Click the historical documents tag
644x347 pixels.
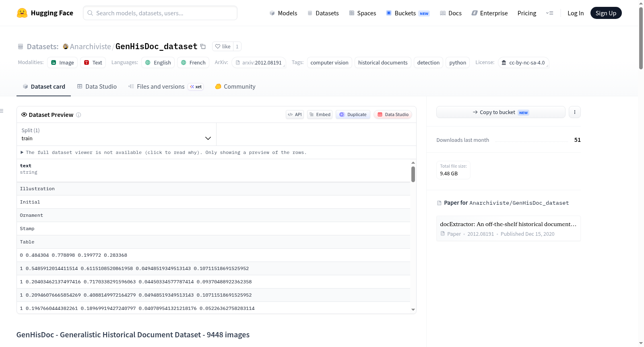(x=383, y=62)
